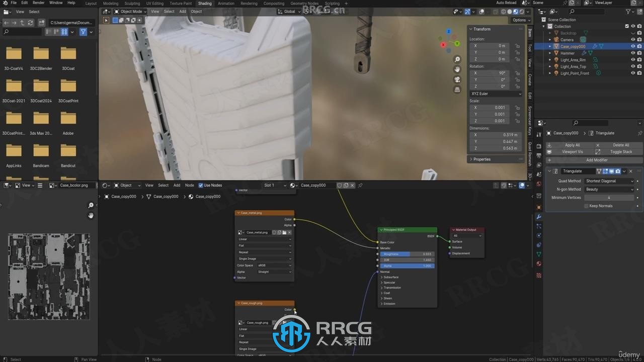Screen dimensions: 644x362
Task: Open the XYZ Euler rotation mode dropdown
Action: (x=496, y=94)
